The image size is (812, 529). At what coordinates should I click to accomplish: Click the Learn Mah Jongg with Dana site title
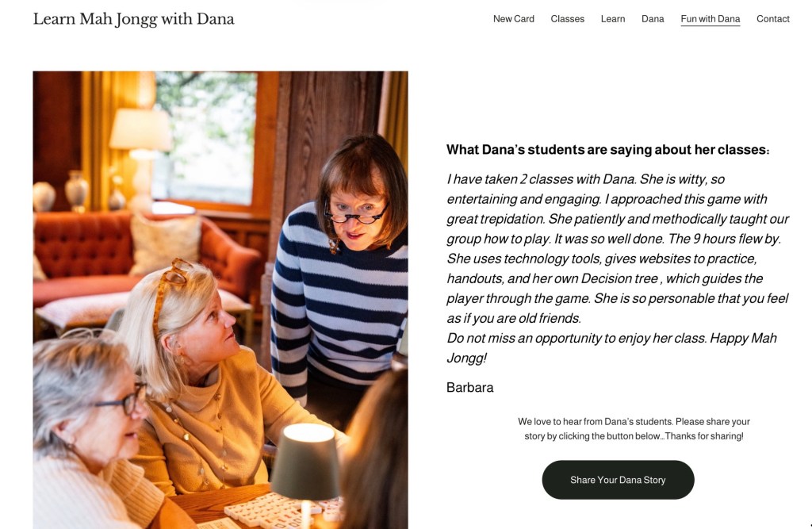click(x=133, y=19)
